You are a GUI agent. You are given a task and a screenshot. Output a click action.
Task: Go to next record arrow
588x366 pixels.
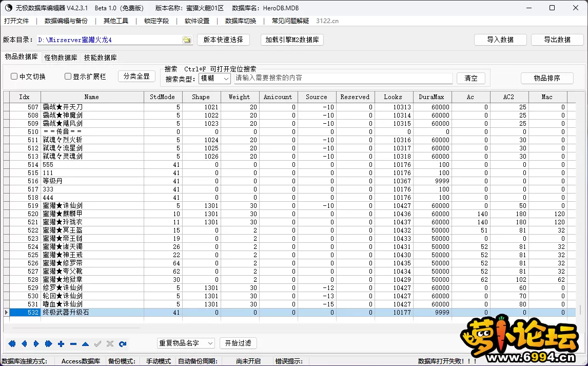36,344
